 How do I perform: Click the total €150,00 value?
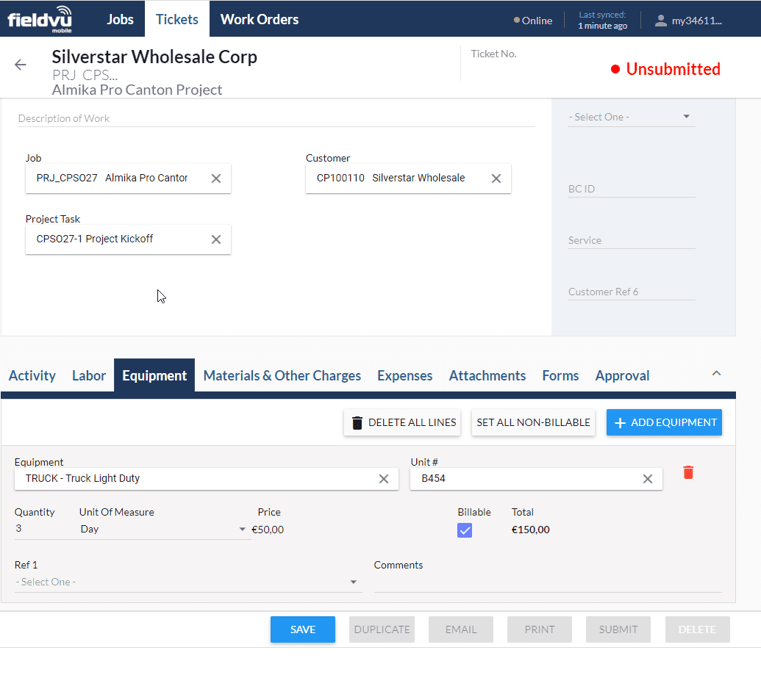(x=530, y=530)
